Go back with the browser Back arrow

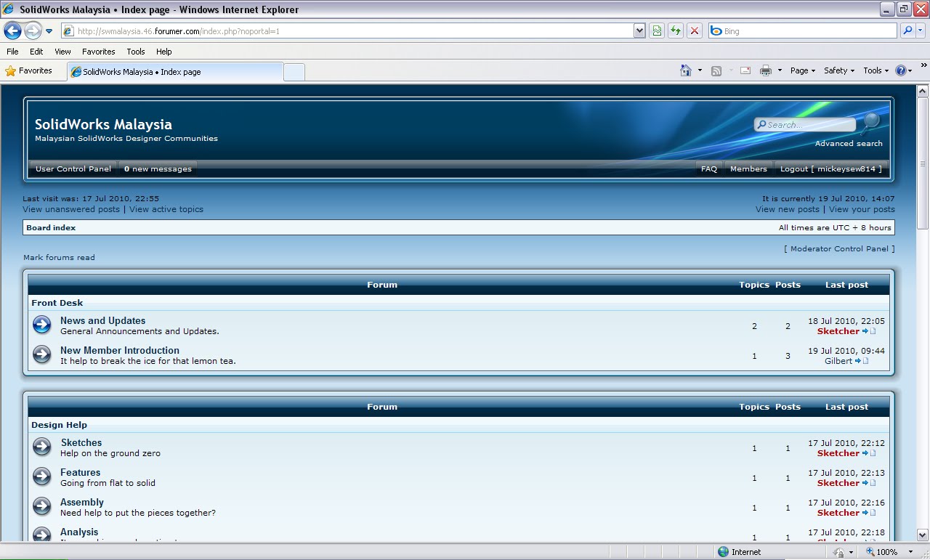click(x=12, y=31)
